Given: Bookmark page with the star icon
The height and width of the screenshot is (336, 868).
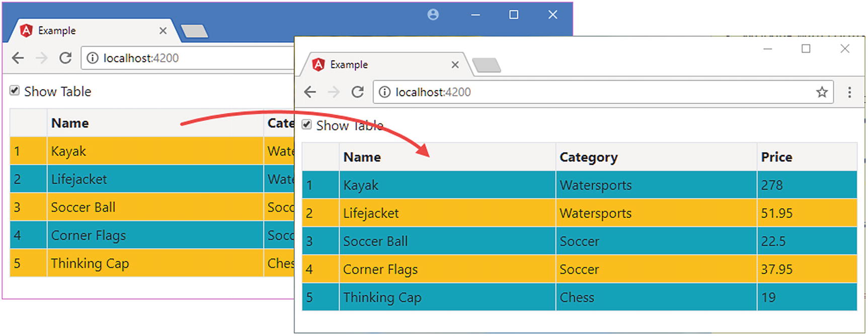Looking at the screenshot, I should tap(822, 92).
